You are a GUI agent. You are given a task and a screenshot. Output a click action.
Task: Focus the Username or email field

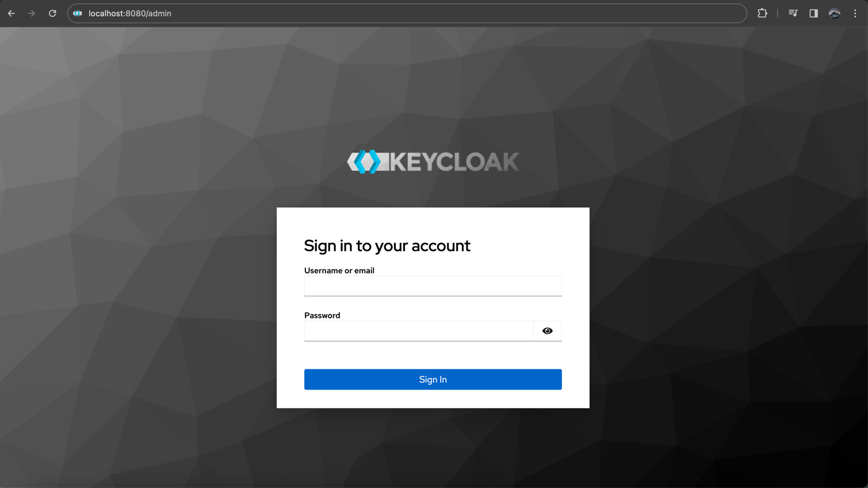[433, 286]
